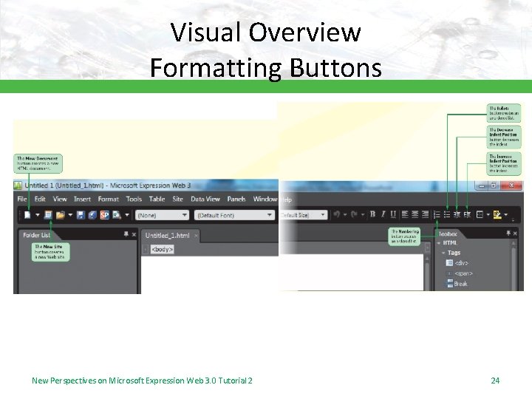Screen dimensions: 532x399
Task: Select the <span> item in Toolbox
Action: coord(460,273)
